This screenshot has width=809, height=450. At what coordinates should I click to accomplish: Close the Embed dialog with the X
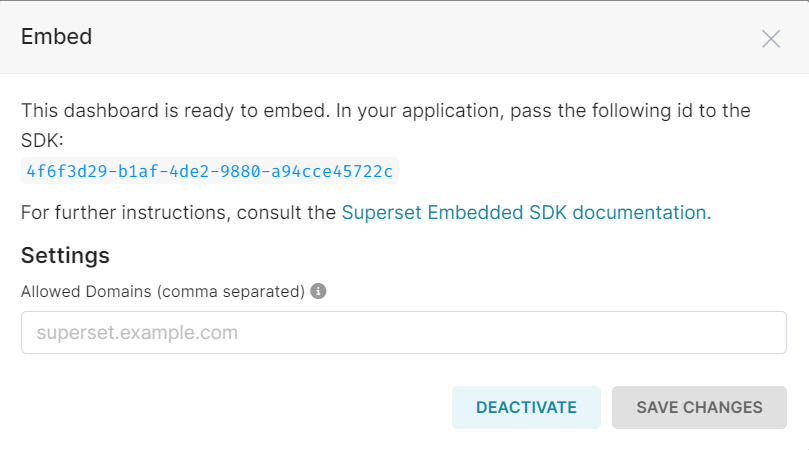770,39
